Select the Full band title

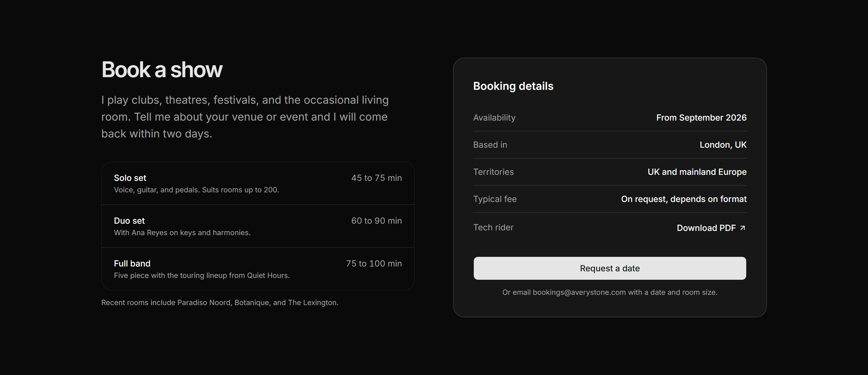(132, 263)
